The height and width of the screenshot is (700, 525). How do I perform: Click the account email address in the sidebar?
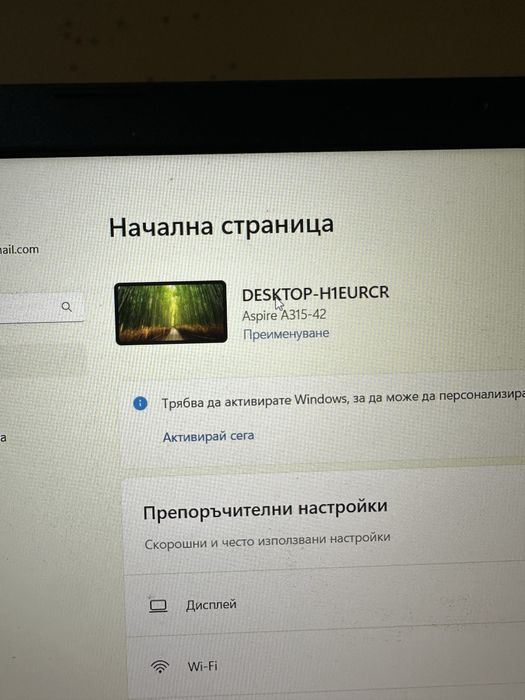[x=19, y=250]
